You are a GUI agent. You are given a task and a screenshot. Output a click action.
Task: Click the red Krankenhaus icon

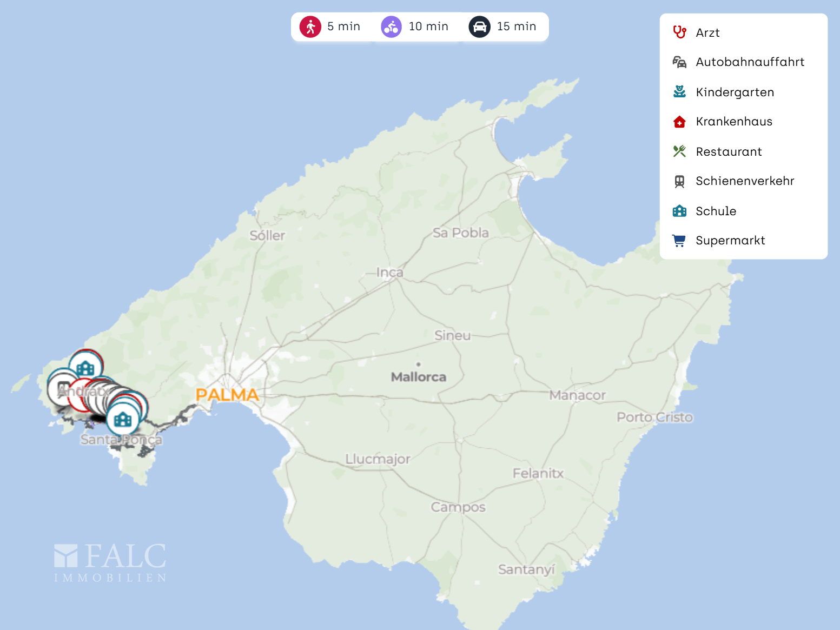pos(679,122)
